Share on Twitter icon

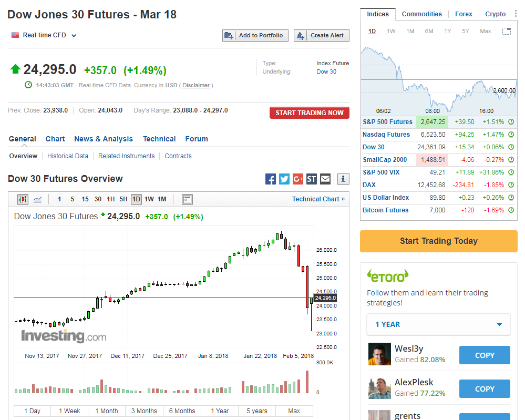(284, 179)
